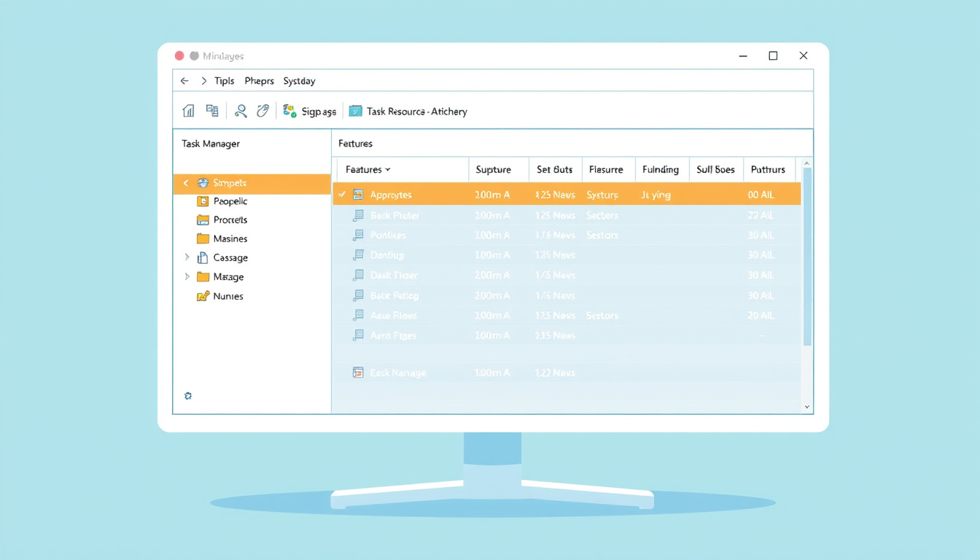Sort by the Flesurre column header
The image size is (980, 560).
coord(606,169)
